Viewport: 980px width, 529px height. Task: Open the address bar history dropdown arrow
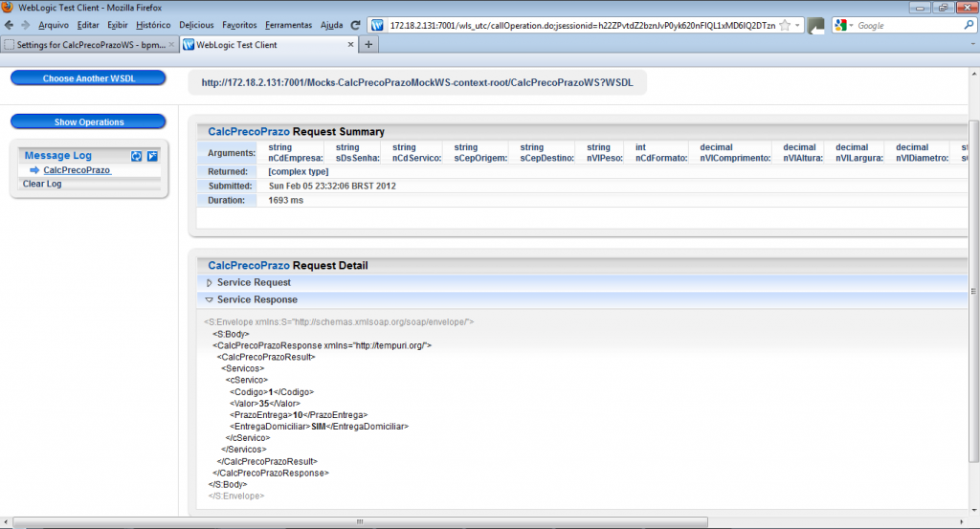[x=797, y=25]
